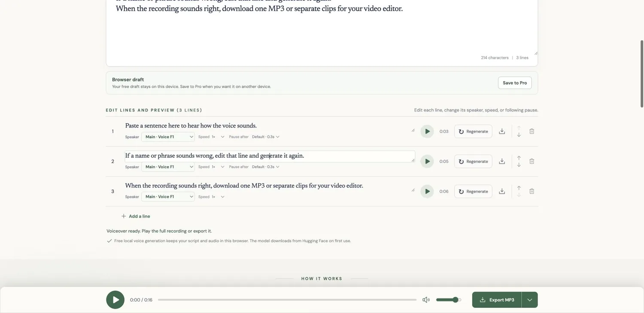
Task: Play line 1 audio preview
Action: tap(427, 131)
